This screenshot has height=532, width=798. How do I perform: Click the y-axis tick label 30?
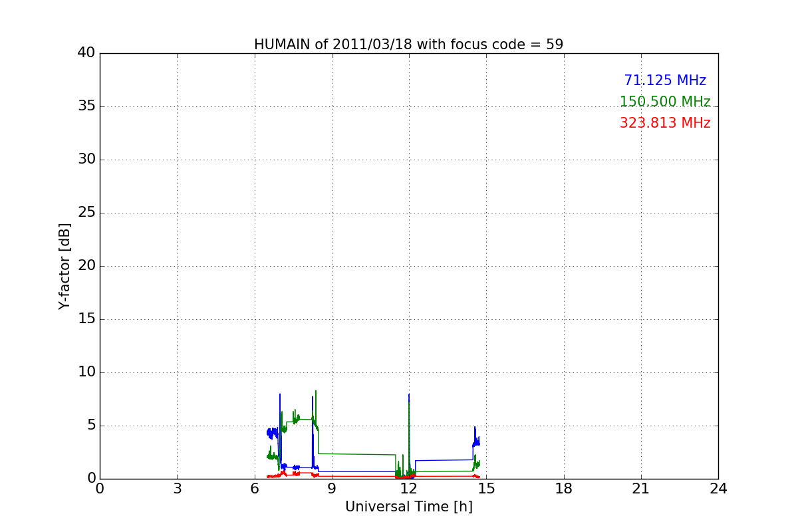(x=86, y=160)
